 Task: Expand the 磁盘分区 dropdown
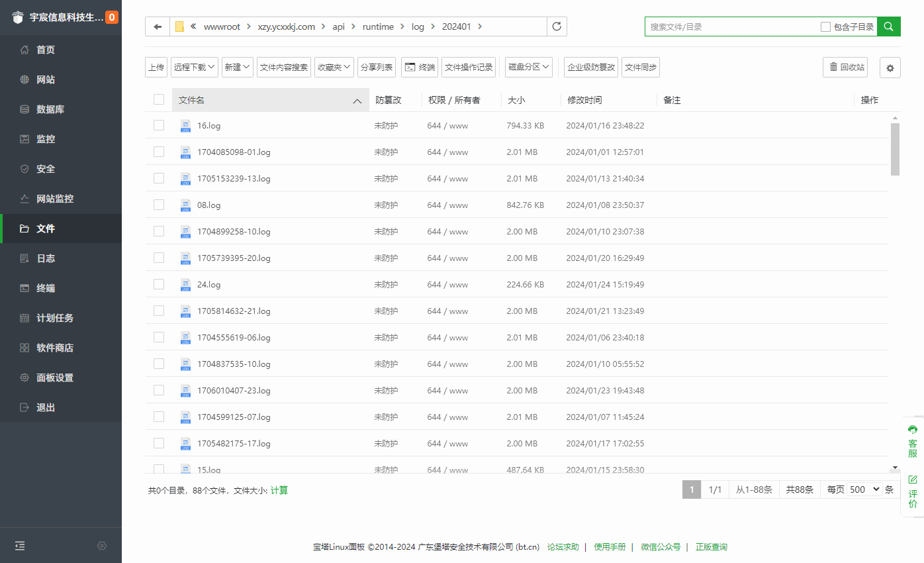click(x=529, y=67)
